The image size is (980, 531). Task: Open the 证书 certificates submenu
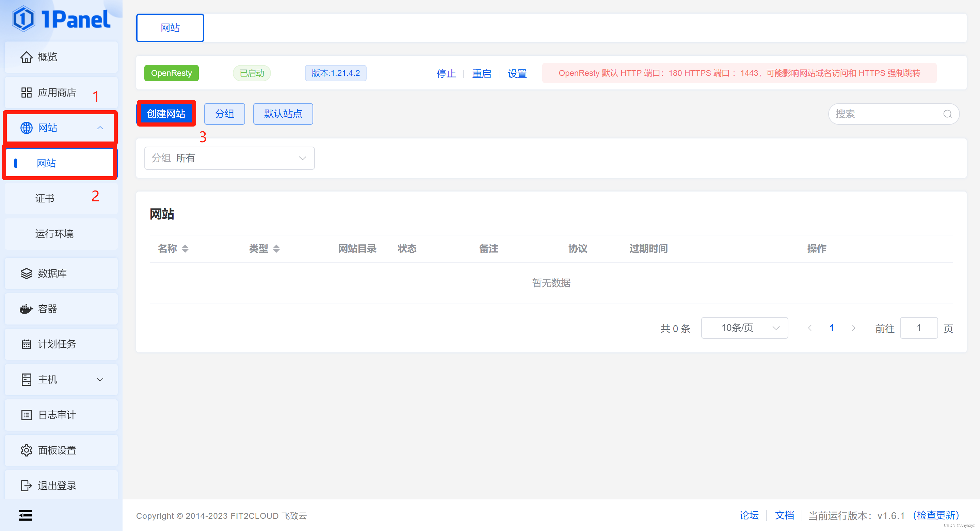coord(61,198)
